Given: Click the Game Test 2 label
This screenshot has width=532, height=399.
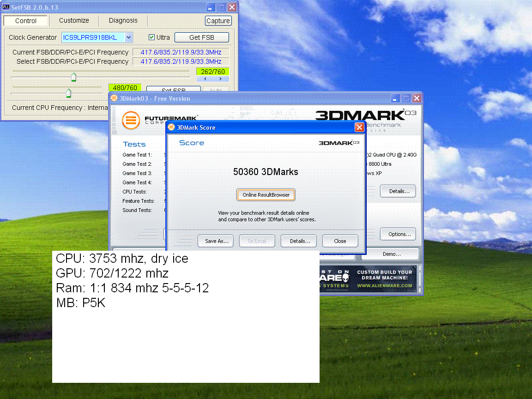Looking at the screenshot, I should (x=137, y=164).
